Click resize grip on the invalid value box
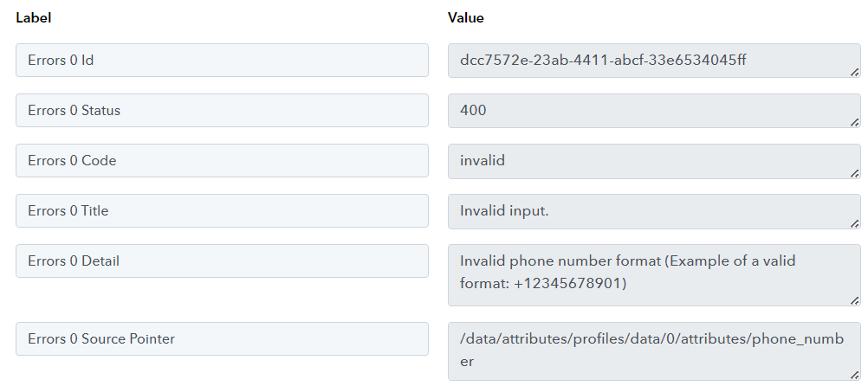The width and height of the screenshot is (868, 386). point(855,173)
